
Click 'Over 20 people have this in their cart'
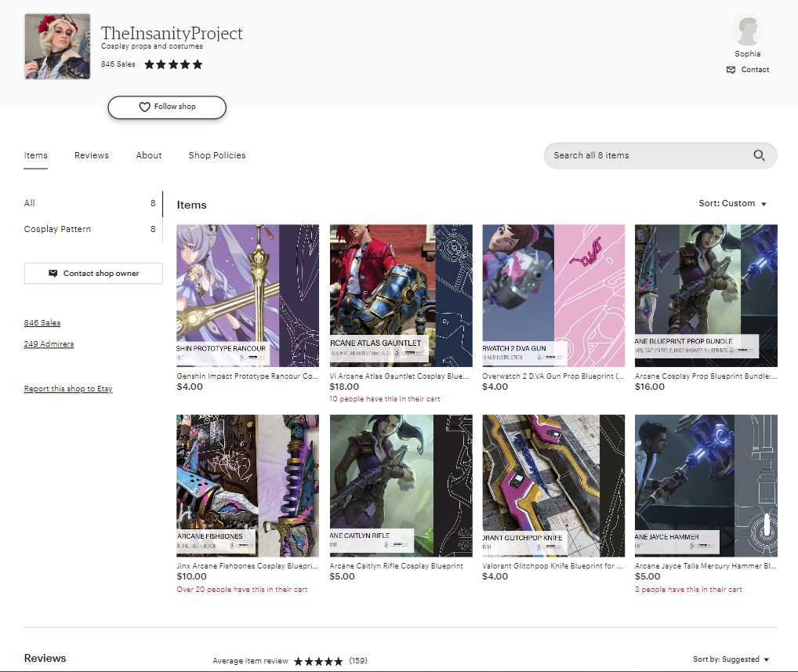(x=242, y=590)
